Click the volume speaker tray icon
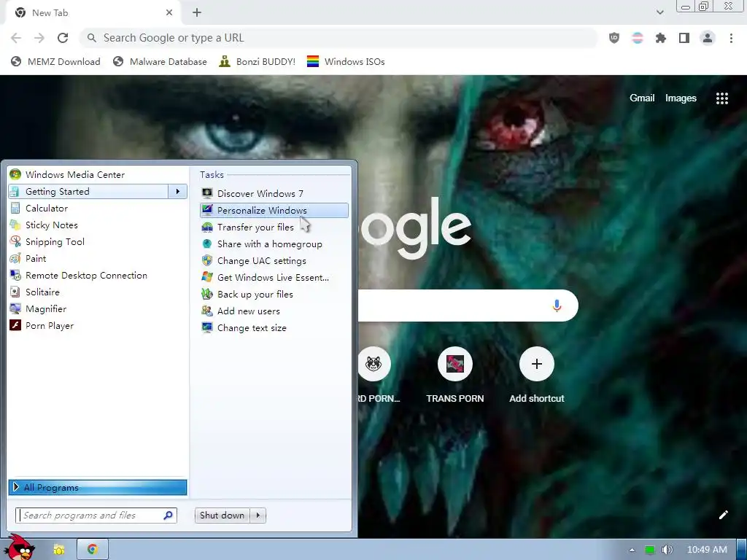This screenshot has height=560, width=747. (x=667, y=550)
